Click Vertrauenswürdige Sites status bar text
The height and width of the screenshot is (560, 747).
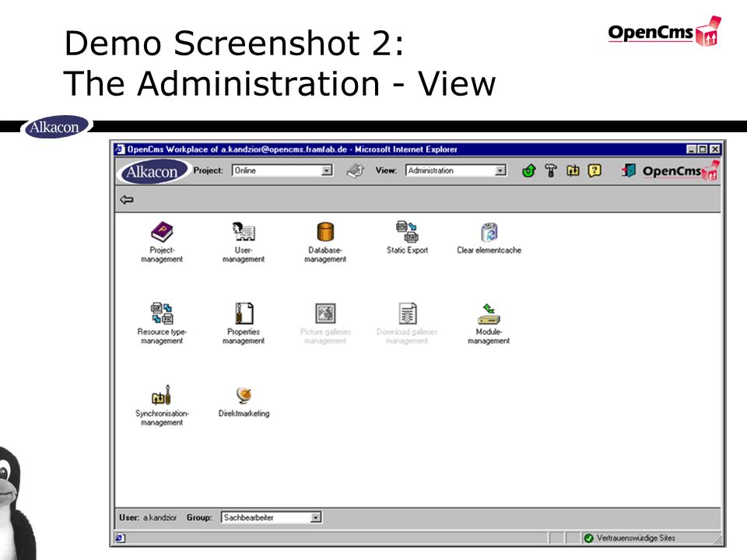pyautogui.click(x=636, y=538)
